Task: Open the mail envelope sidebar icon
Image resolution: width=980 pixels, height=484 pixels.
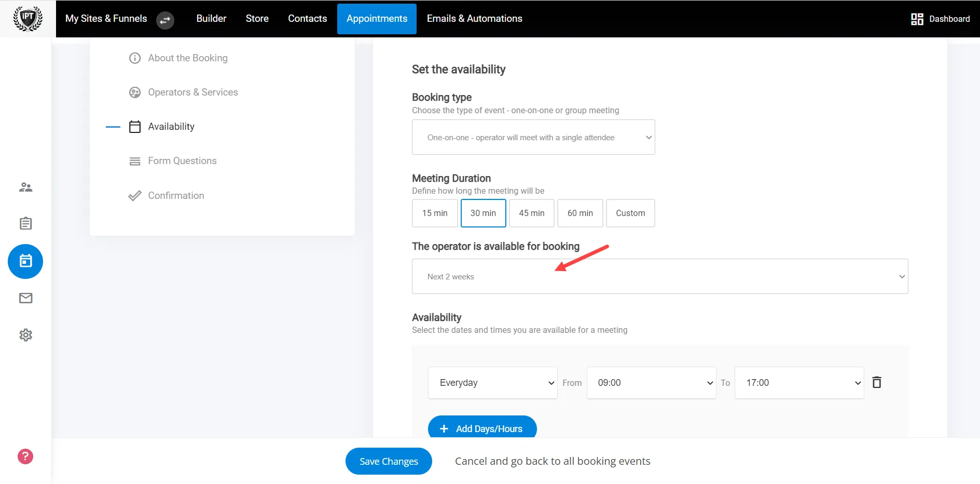Action: point(25,298)
